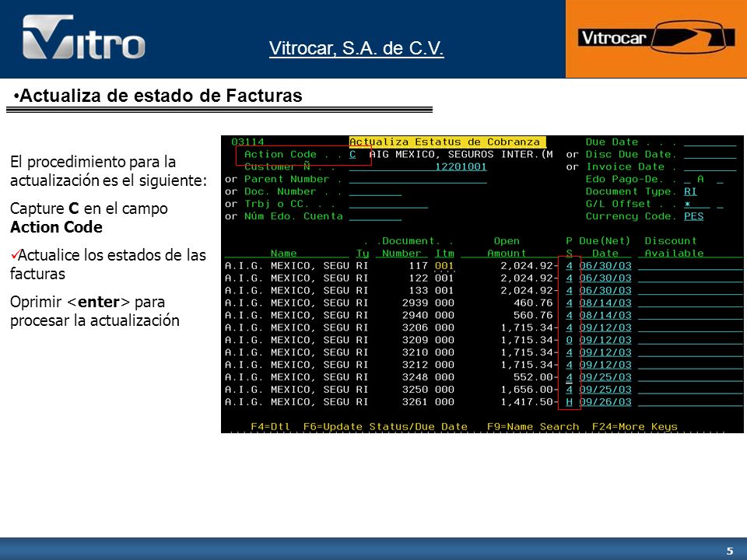
Task: Click F9=Name Search function key label
Action: 533,427
